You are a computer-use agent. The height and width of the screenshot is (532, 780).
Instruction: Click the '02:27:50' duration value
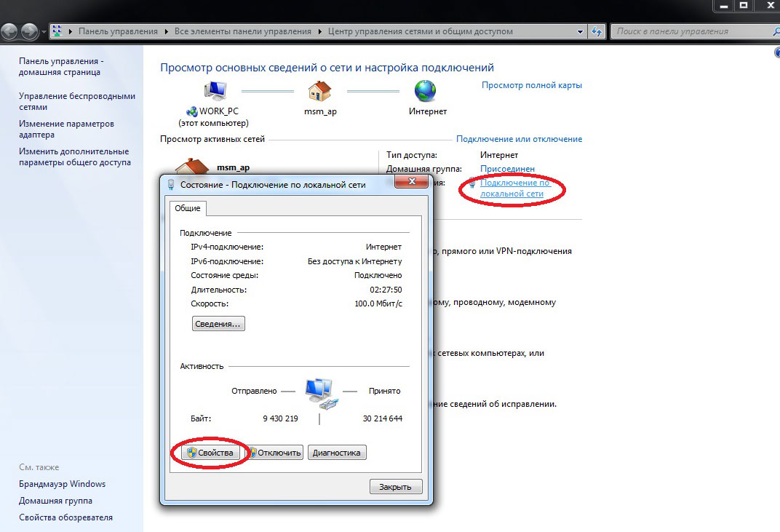coord(386,290)
